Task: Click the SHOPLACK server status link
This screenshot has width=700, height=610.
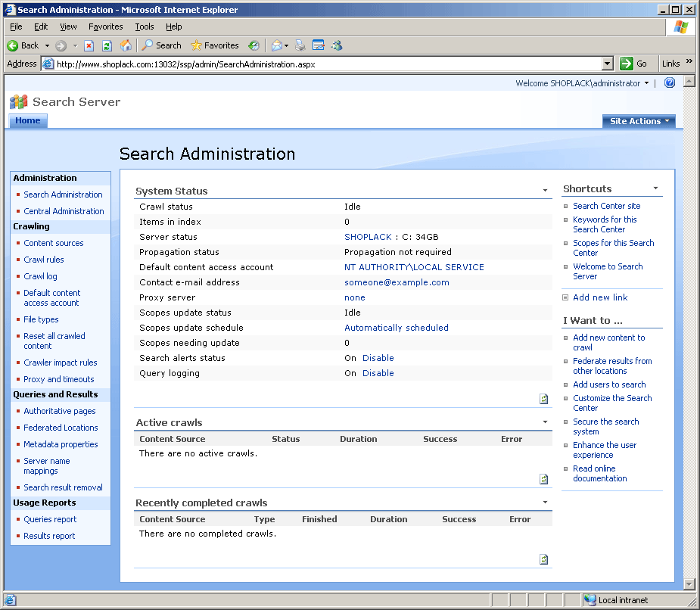Action: click(x=368, y=237)
